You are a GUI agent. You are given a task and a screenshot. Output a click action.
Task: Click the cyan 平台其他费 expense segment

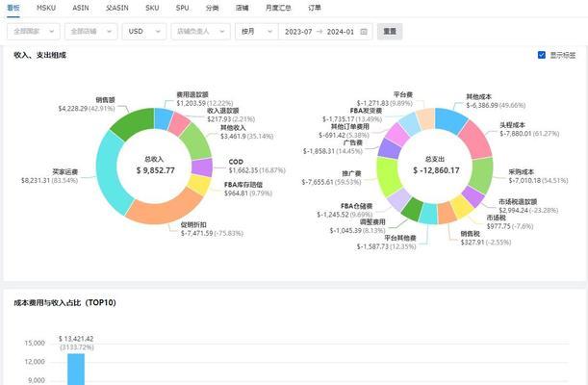click(428, 214)
